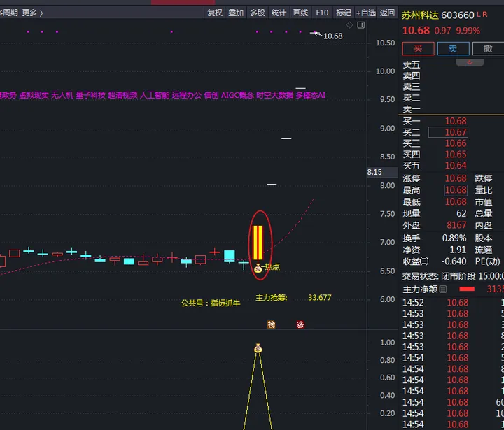Click the red 主力净额 bar indicator
This screenshot has width=504, height=430.
click(466, 289)
